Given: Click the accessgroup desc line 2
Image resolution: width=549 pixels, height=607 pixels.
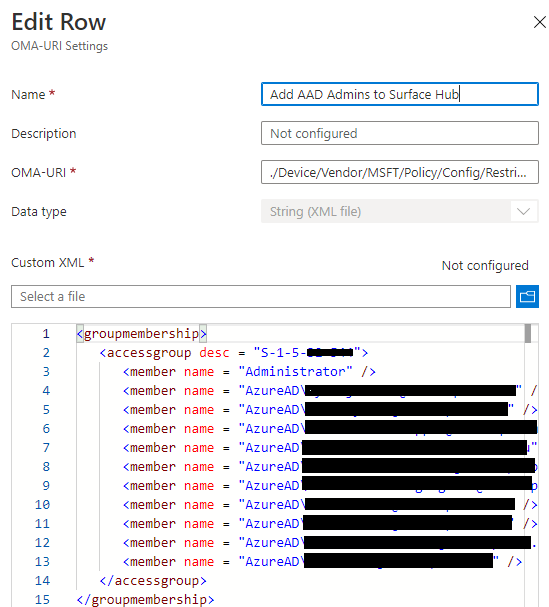Looking at the screenshot, I should click(233, 353).
